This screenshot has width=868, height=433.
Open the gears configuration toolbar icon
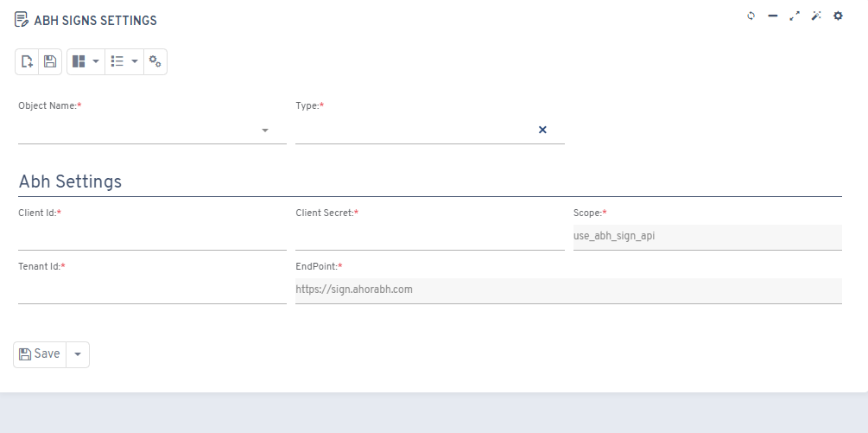tap(155, 61)
